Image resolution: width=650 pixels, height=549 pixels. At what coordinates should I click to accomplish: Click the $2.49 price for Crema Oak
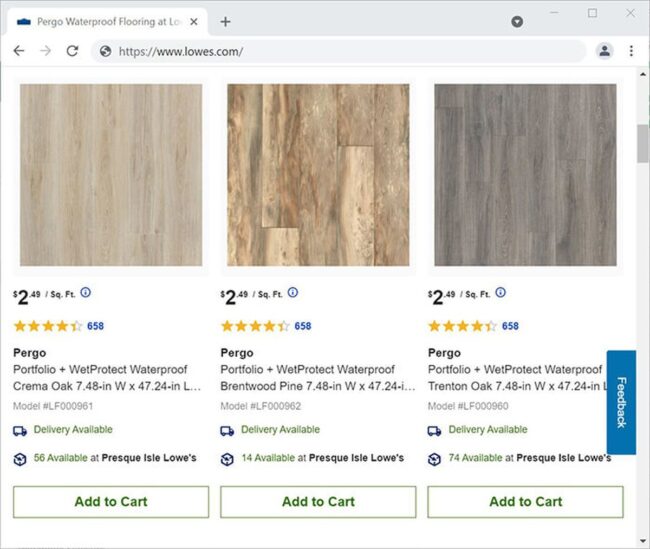[x=44, y=296]
